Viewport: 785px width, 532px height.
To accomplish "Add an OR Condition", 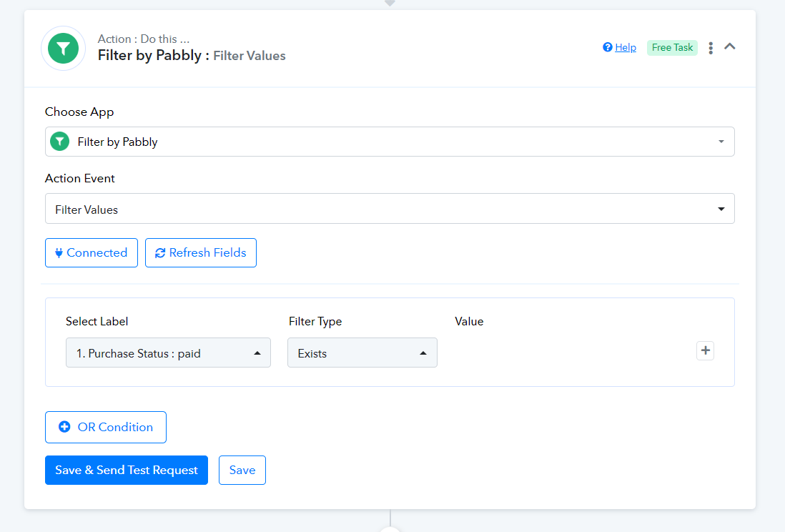I will pos(106,428).
